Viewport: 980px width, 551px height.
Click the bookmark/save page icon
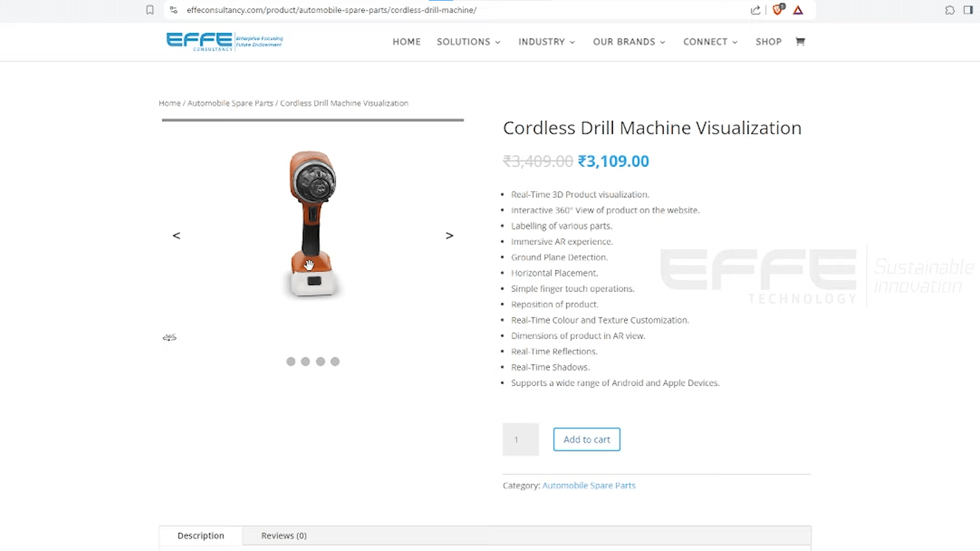pyautogui.click(x=150, y=10)
